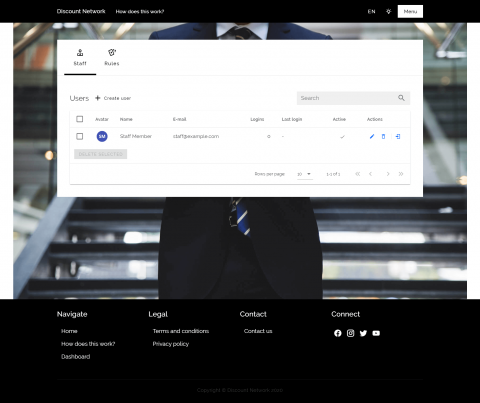Select all users with the header checkbox
The width and height of the screenshot is (480, 403).
(80, 119)
